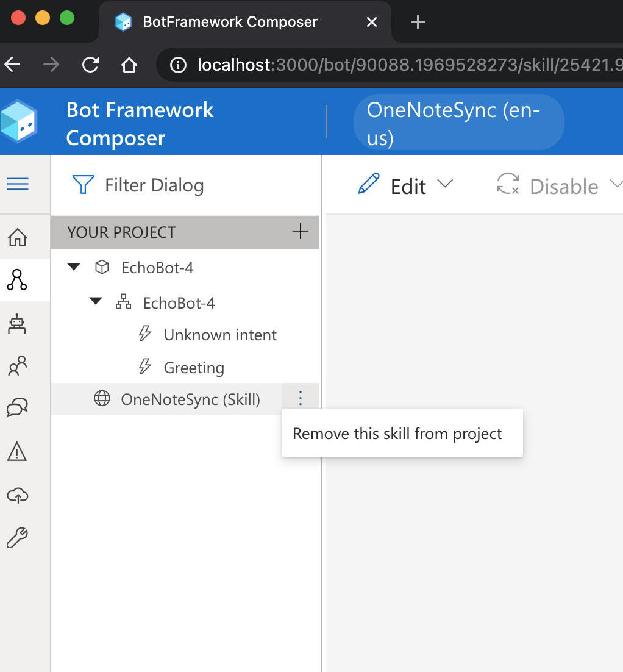
Task: Open the OneNoteSync skill more options dots
Action: [x=301, y=399]
